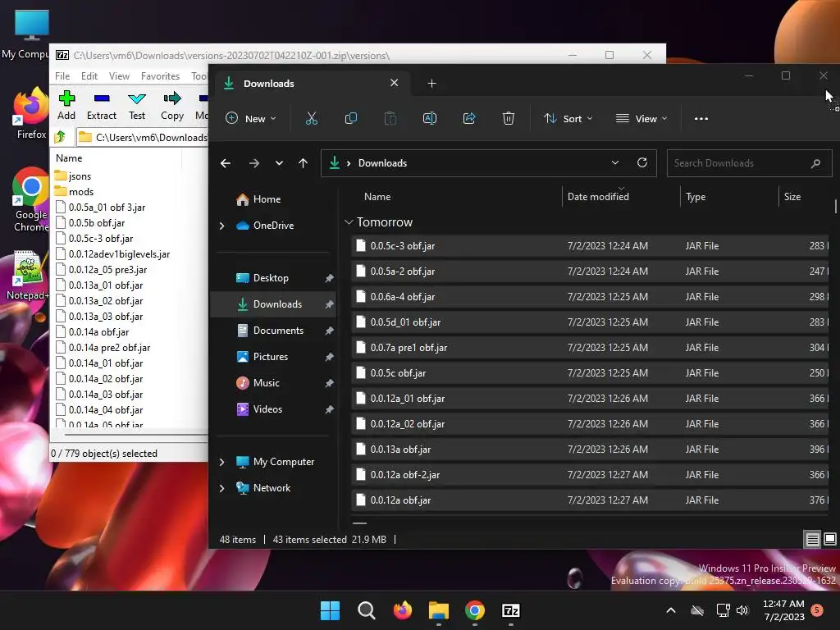Image resolution: width=840 pixels, height=630 pixels.
Task: Open Google Chrome desktop shortcut
Action: (30, 200)
